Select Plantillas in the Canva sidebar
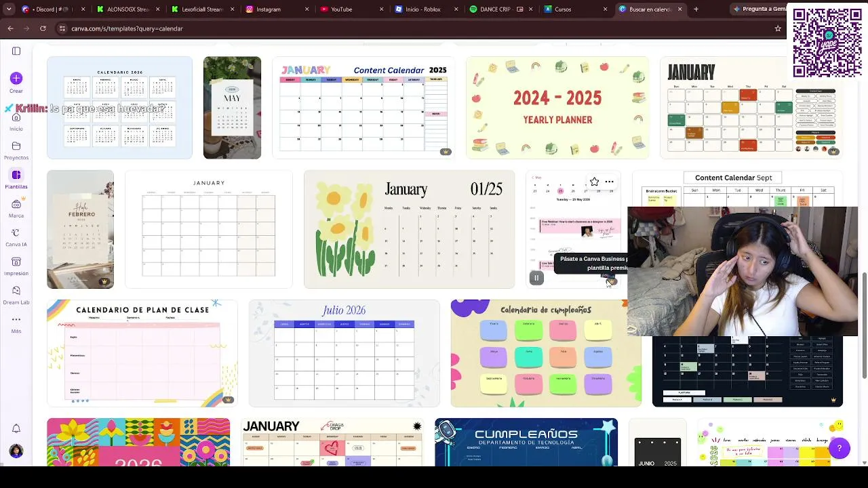 pyautogui.click(x=16, y=179)
